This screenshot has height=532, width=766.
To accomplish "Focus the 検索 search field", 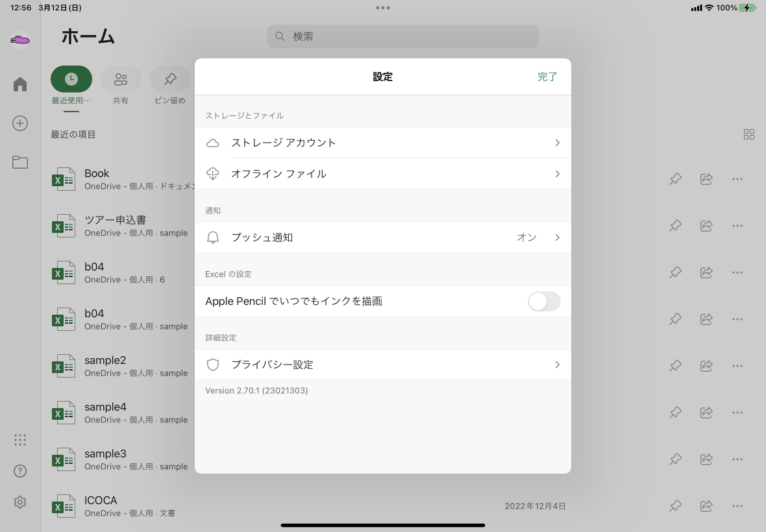I will click(x=403, y=36).
